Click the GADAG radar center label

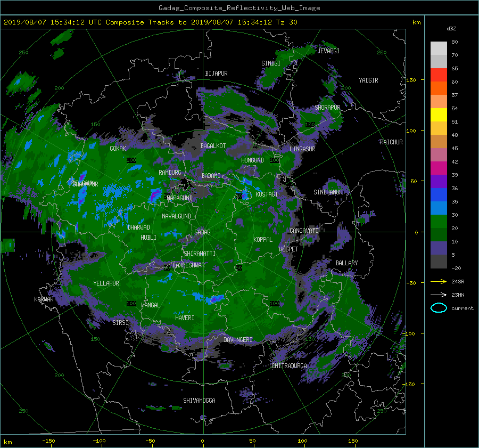(x=203, y=232)
